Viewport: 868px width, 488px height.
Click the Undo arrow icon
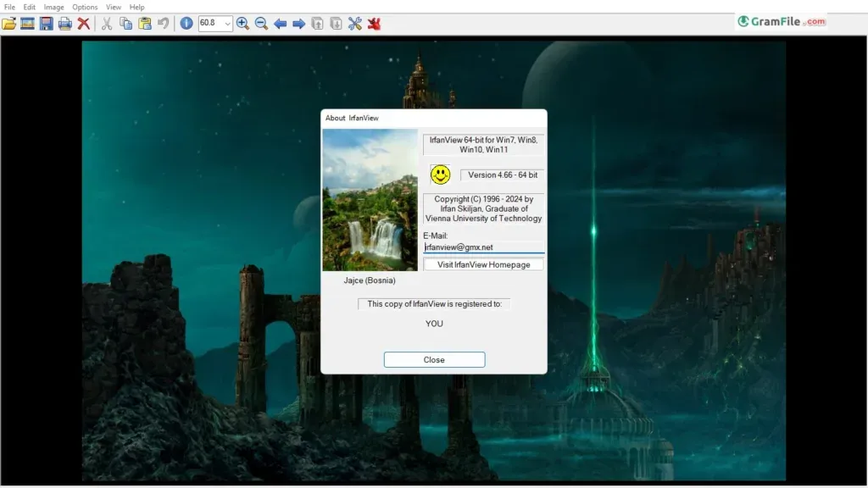point(164,23)
